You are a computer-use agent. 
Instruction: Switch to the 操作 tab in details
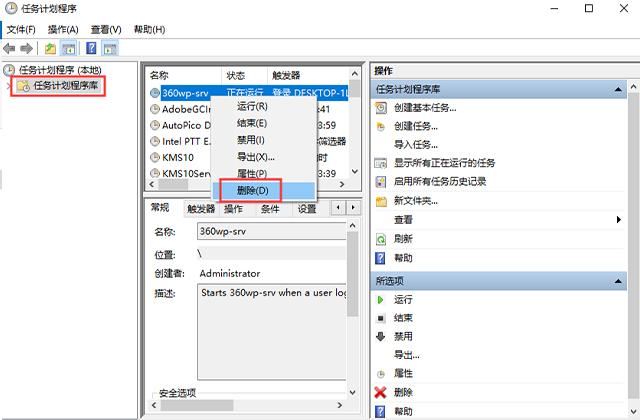tap(233, 209)
